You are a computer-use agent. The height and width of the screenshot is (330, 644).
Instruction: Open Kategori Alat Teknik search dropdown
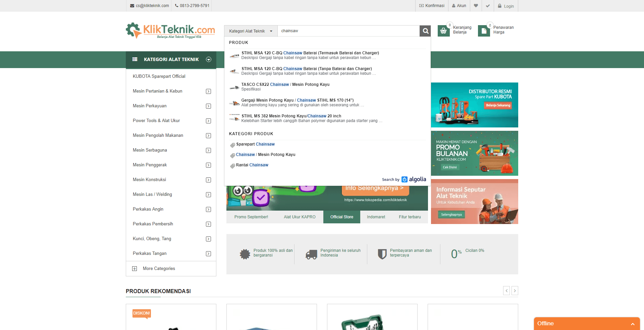point(251,31)
